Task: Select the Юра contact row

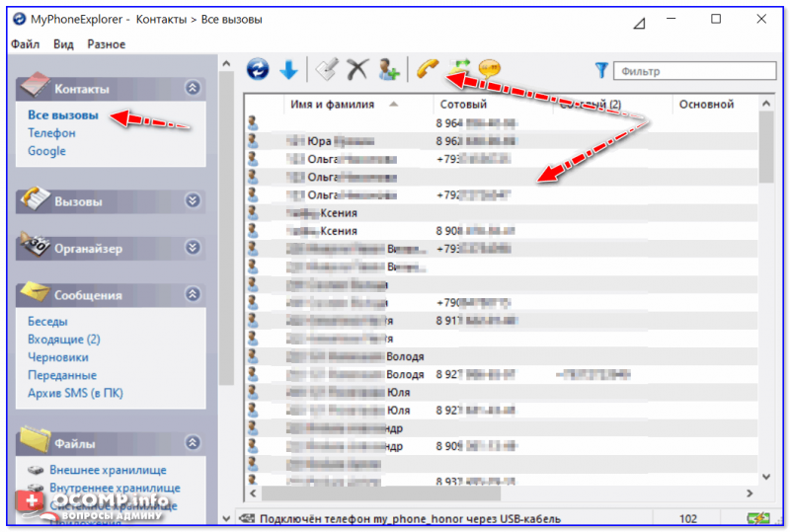Action: click(502, 141)
